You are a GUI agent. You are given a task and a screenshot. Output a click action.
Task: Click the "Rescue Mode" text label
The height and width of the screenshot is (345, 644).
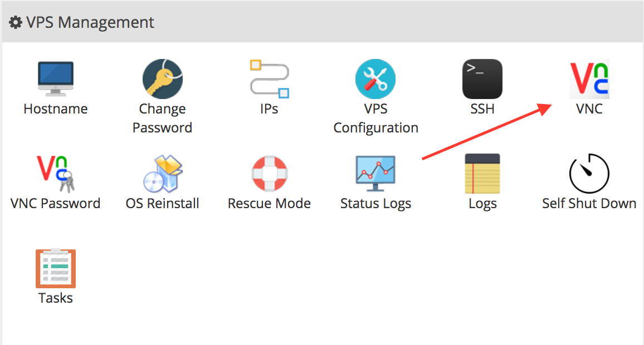[x=270, y=204]
